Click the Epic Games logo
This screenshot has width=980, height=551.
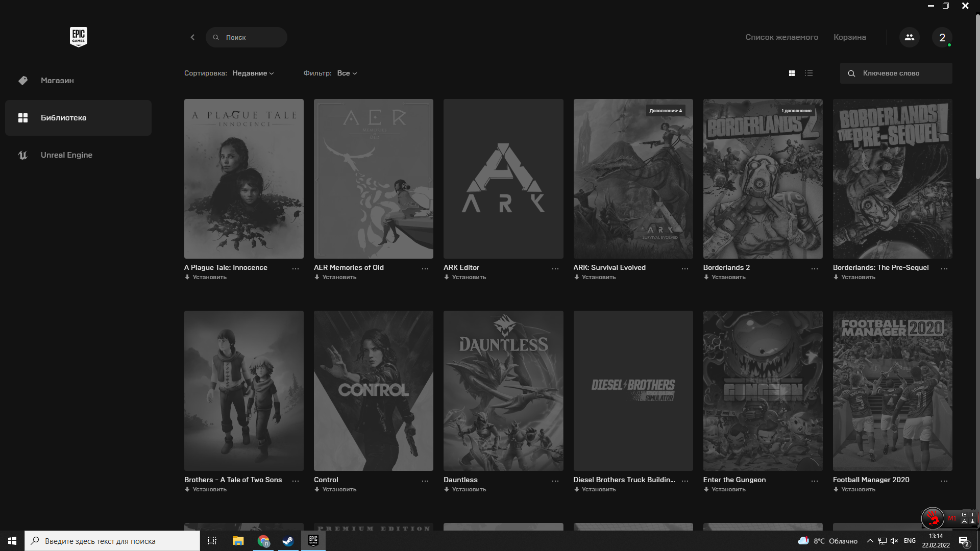[x=79, y=37]
